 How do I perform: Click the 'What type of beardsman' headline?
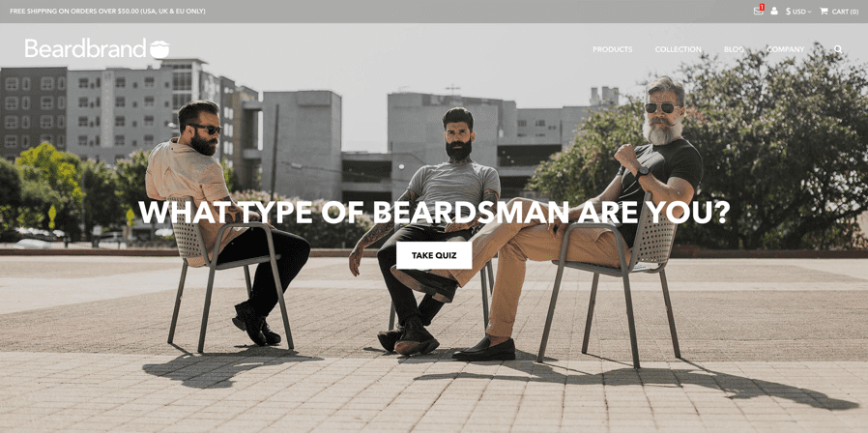pos(434,212)
